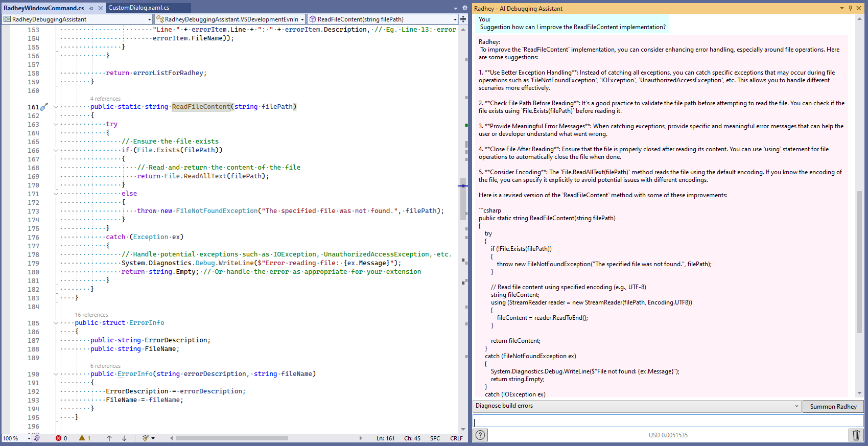Click the red error count indicator
The image size is (868, 446).
click(61, 438)
